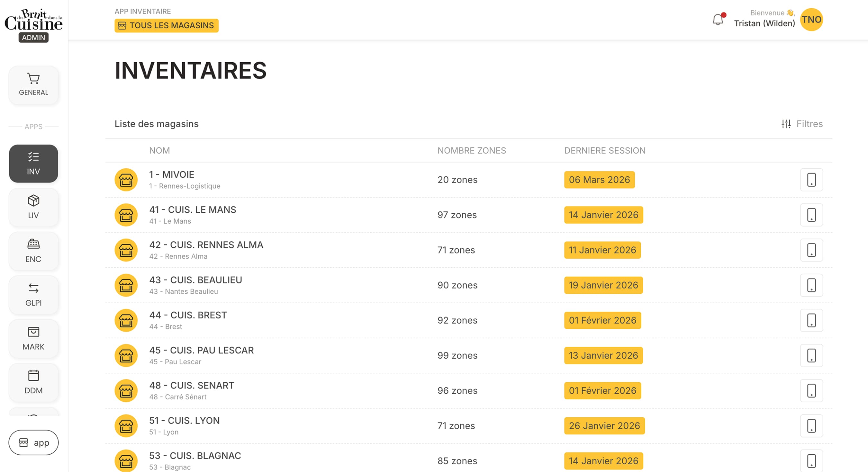
Task: Open the GENERAL cart section
Action: (33, 85)
